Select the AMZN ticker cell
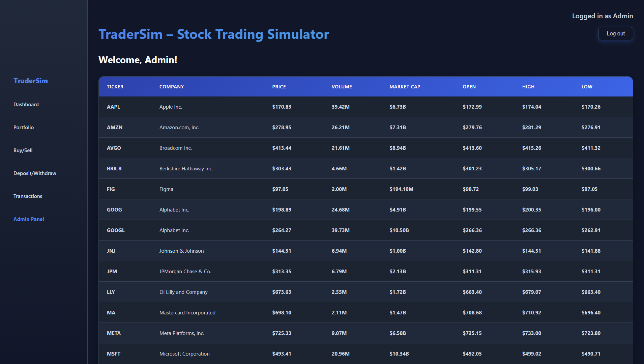644x364 pixels. [x=115, y=128]
